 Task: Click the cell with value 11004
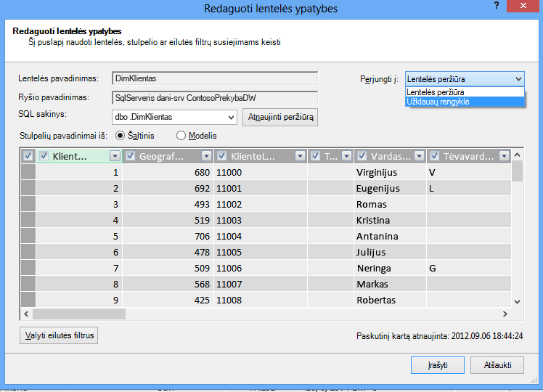click(261, 236)
